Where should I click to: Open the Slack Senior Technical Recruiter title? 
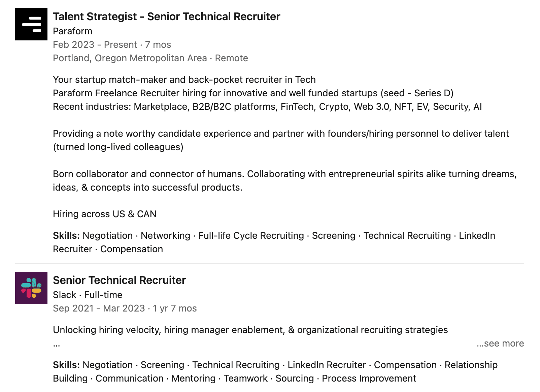click(119, 280)
